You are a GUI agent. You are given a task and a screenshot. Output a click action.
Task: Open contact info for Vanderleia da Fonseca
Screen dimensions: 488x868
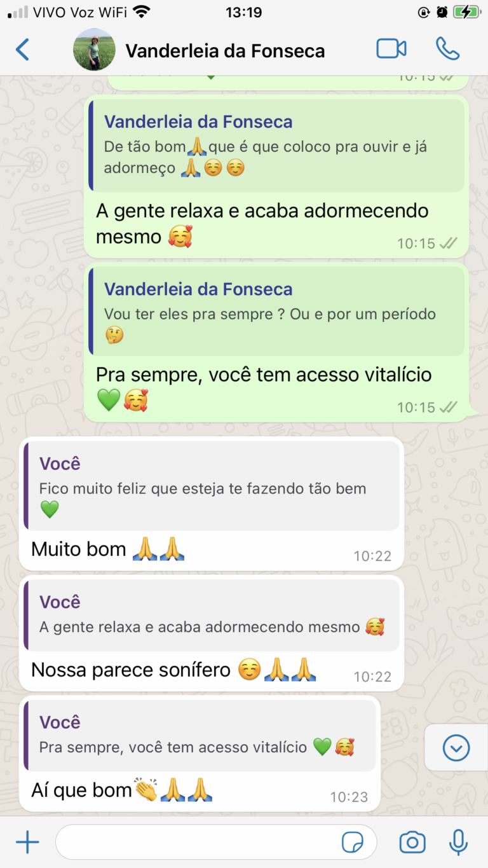point(225,51)
